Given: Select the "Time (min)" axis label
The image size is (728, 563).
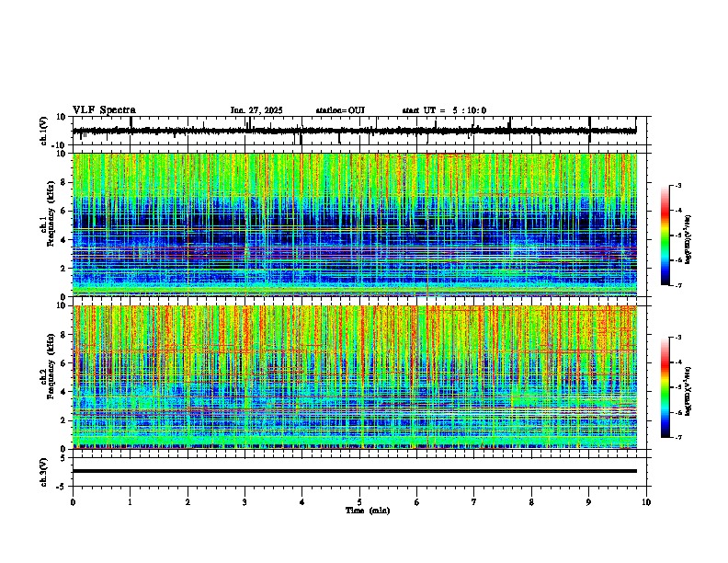Looking at the screenshot, I should pos(368,511).
